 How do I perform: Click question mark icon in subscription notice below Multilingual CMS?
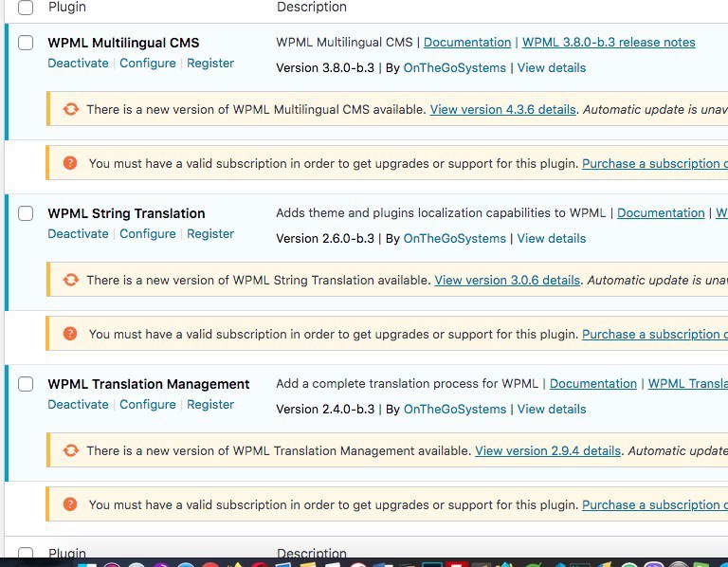70,163
